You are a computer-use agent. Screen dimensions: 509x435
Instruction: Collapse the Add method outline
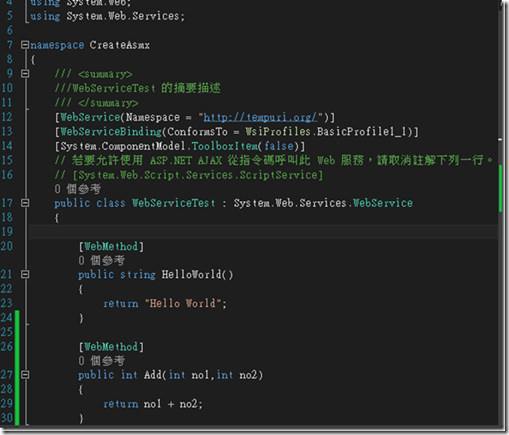(x=25, y=375)
